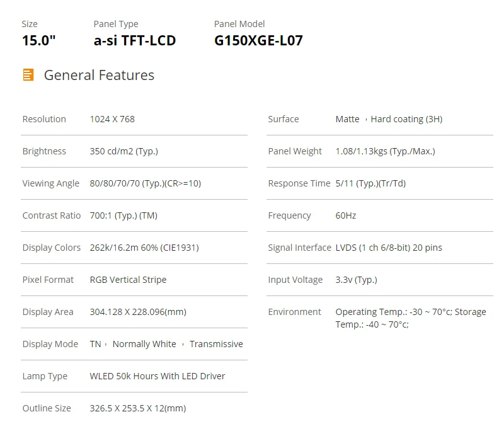The width and height of the screenshot is (504, 441).
Task: Click the General Features list icon
Action: pos(28,75)
